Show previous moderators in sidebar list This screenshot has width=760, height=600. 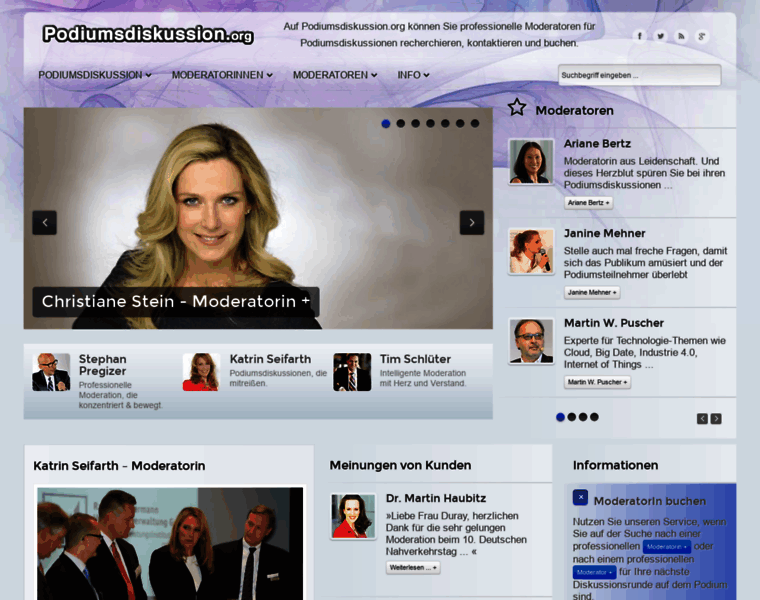point(702,419)
